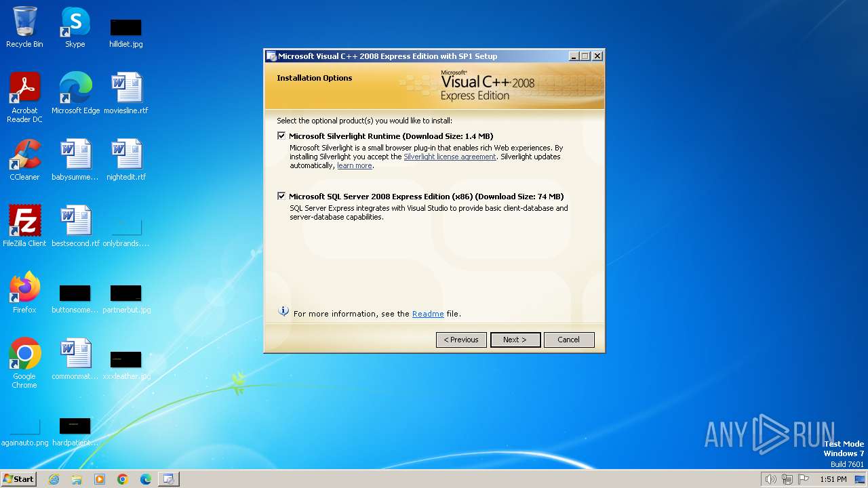Cancel the Visual C++ setup
868x488 pixels.
569,340
